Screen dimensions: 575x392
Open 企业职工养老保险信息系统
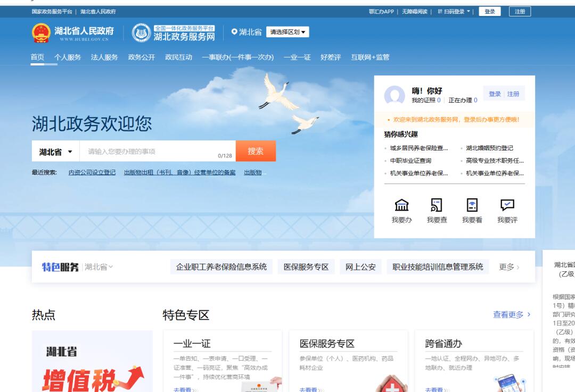coord(221,266)
